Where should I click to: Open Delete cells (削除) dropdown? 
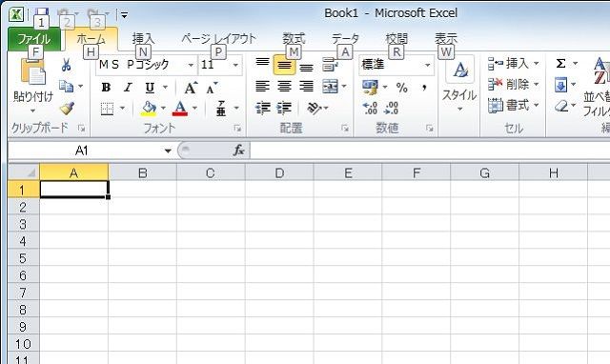(x=514, y=84)
